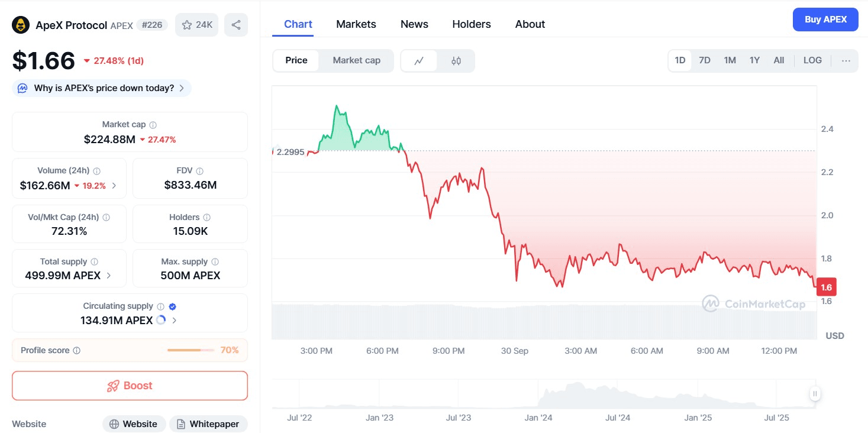Open the Markets tab
Screen dimensions: 868x433
coord(356,24)
